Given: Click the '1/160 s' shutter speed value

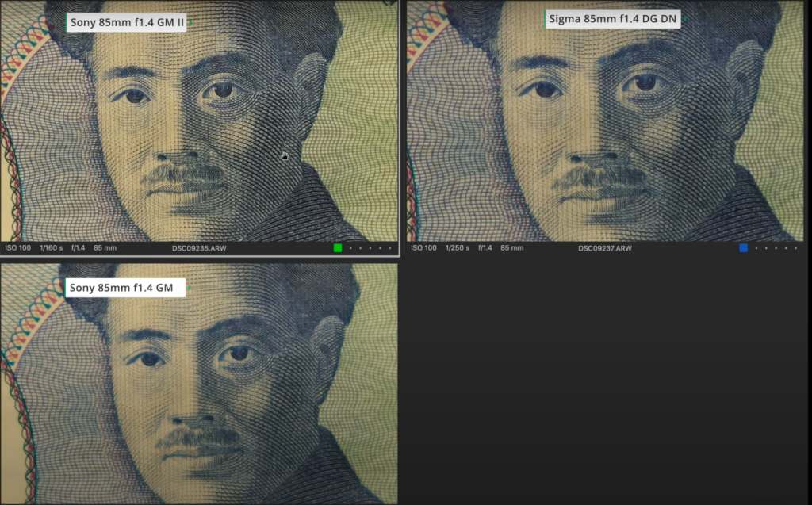Looking at the screenshot, I should pyautogui.click(x=52, y=248).
